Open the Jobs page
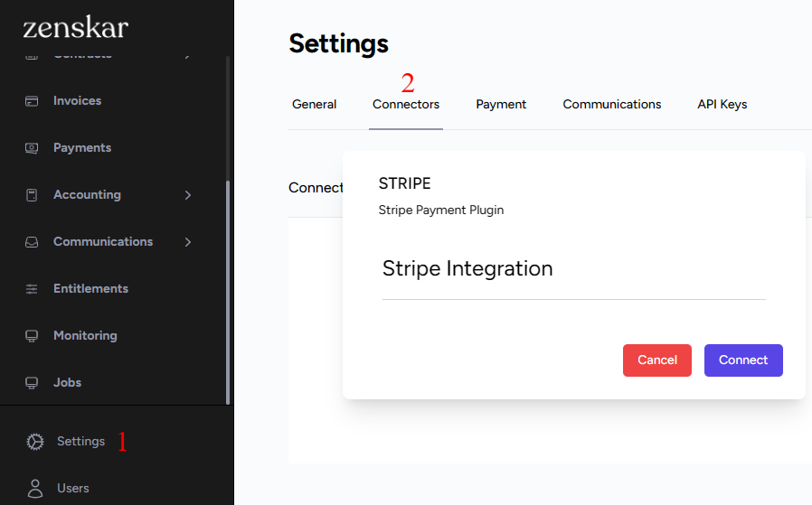The width and height of the screenshot is (812, 505). pos(67,383)
